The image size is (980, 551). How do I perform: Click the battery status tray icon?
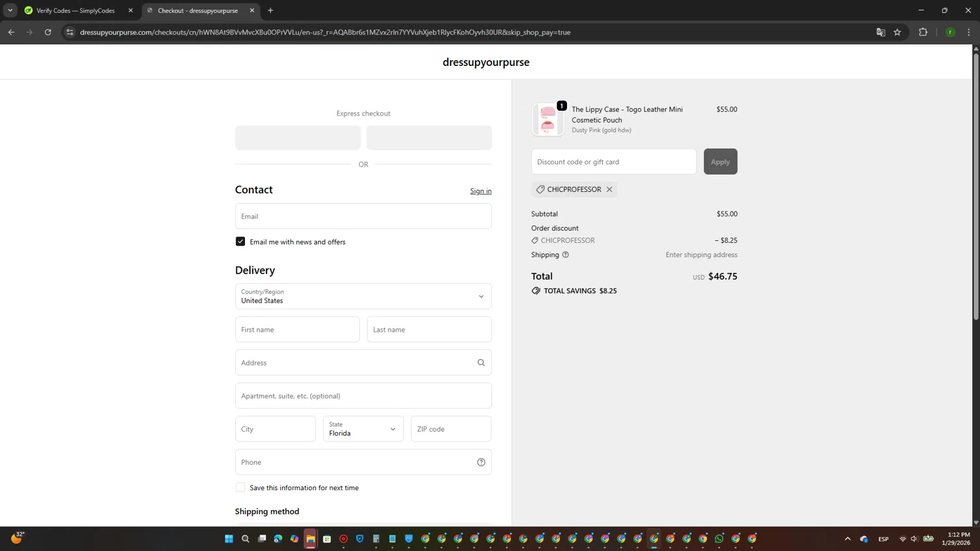(x=928, y=539)
